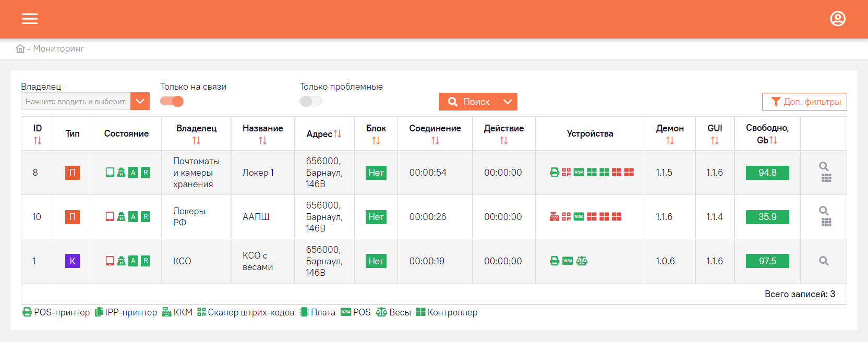Sort by Соединение column header
This screenshot has height=342, width=868.
pos(435,141)
